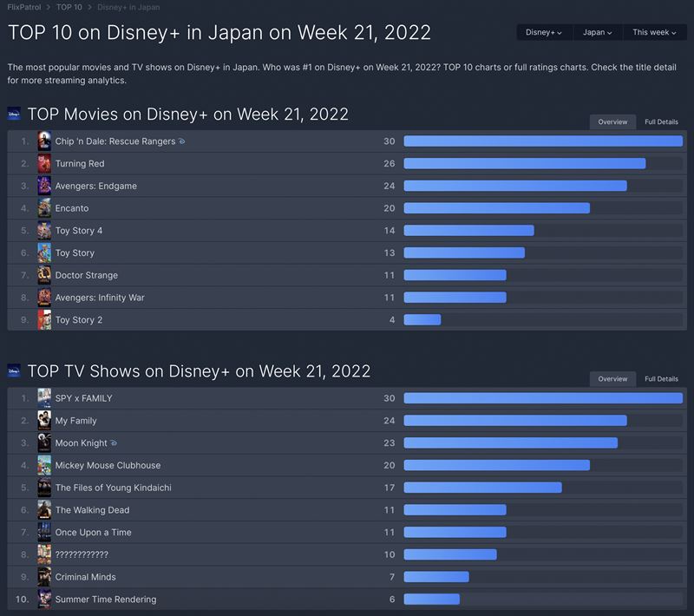Switch to Full Details tab for Movies
The width and height of the screenshot is (694, 616).
pos(661,122)
